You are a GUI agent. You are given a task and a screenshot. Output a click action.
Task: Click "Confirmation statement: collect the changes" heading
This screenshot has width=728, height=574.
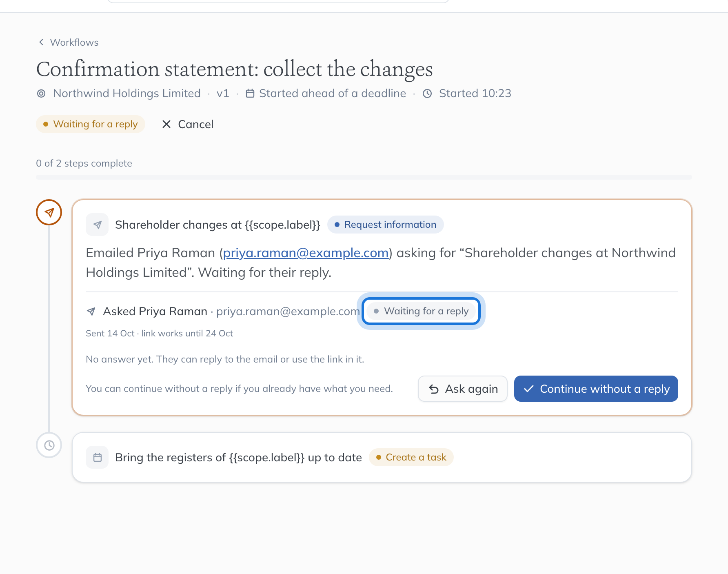(235, 69)
